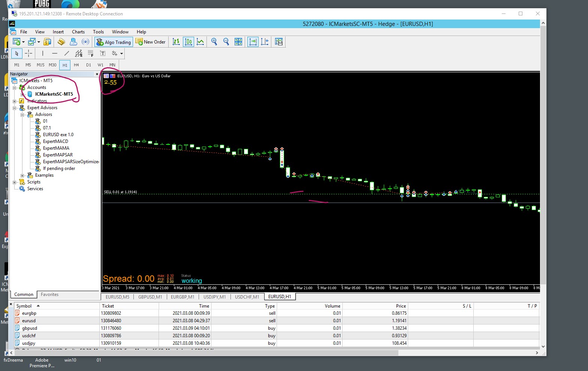Switch to the GBPUSD,M1 chart tab
The width and height of the screenshot is (588, 371).
click(150, 297)
